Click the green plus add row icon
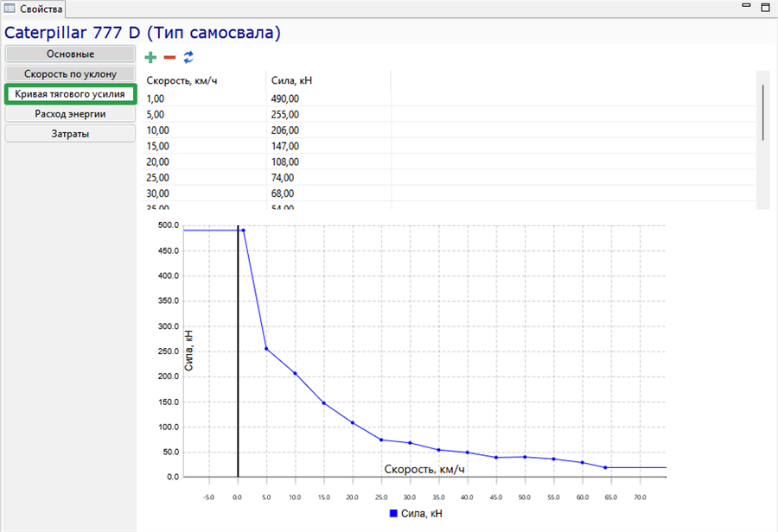This screenshot has width=778, height=532. point(150,58)
